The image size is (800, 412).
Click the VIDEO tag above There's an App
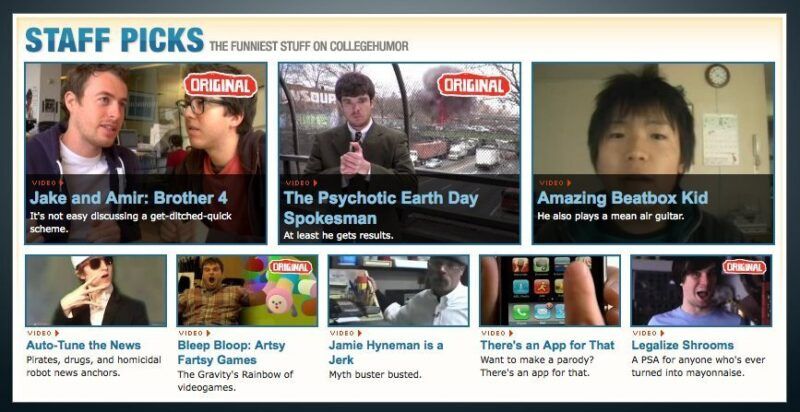pos(497,333)
